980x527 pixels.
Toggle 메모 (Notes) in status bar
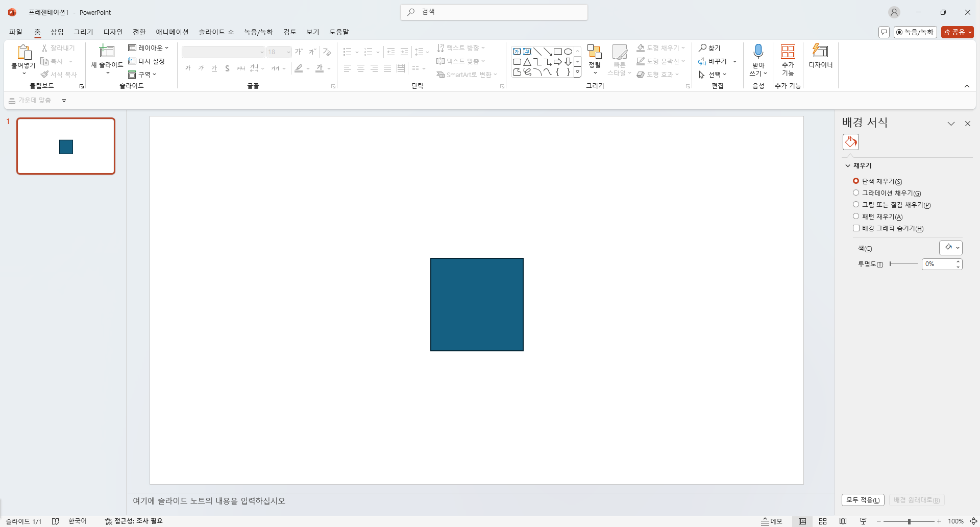[x=772, y=521]
